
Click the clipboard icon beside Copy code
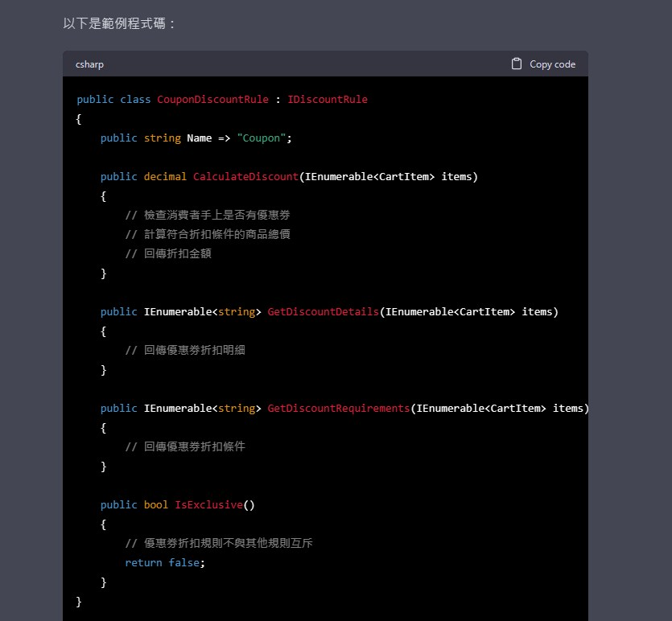[517, 64]
